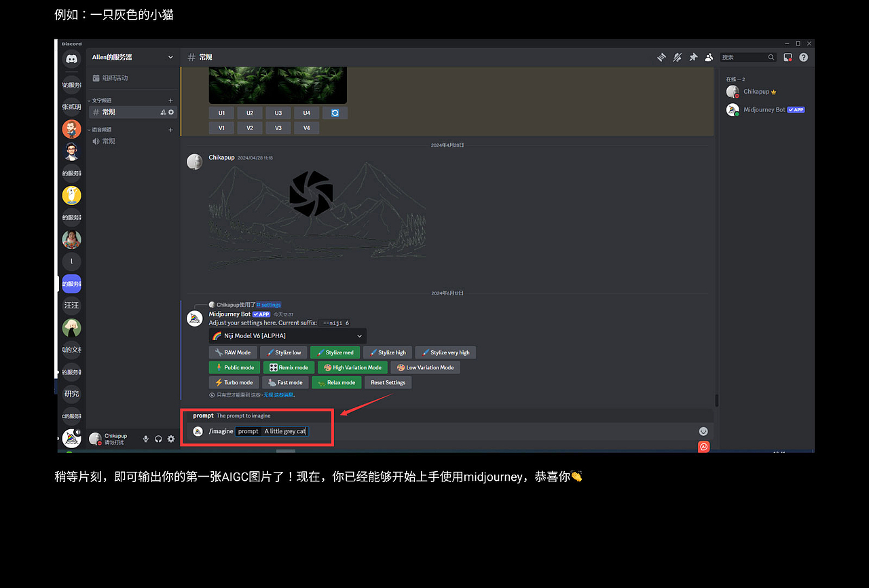The height and width of the screenshot is (588, 869).
Task: Open Discord help via the question mark icon
Action: point(803,57)
